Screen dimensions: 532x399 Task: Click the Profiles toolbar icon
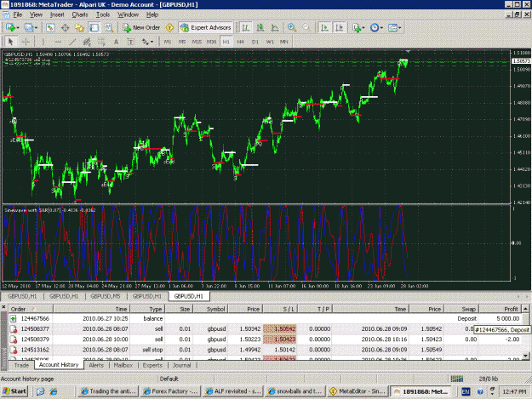click(28, 28)
